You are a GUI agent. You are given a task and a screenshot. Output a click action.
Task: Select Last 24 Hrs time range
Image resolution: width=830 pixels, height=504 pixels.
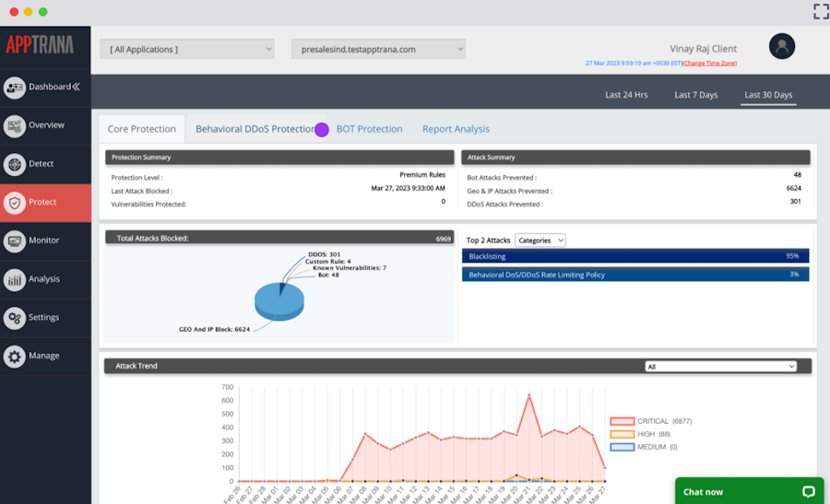click(x=626, y=95)
